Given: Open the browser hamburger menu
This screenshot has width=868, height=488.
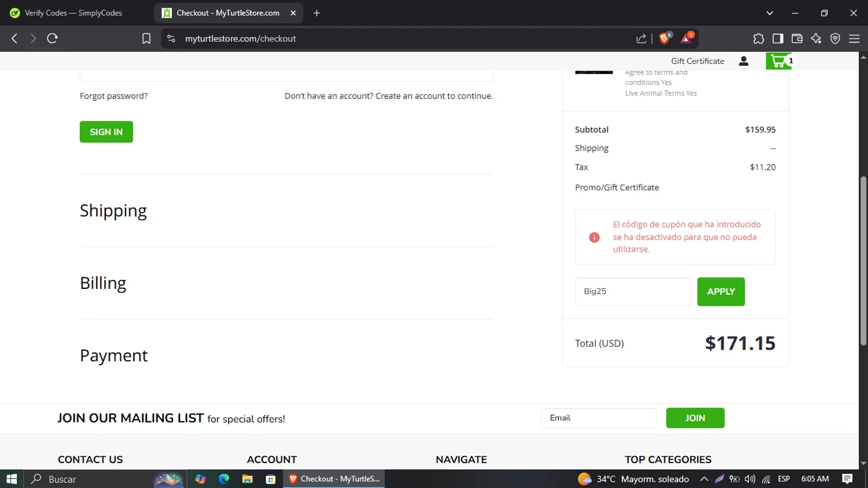Looking at the screenshot, I should coord(854,38).
